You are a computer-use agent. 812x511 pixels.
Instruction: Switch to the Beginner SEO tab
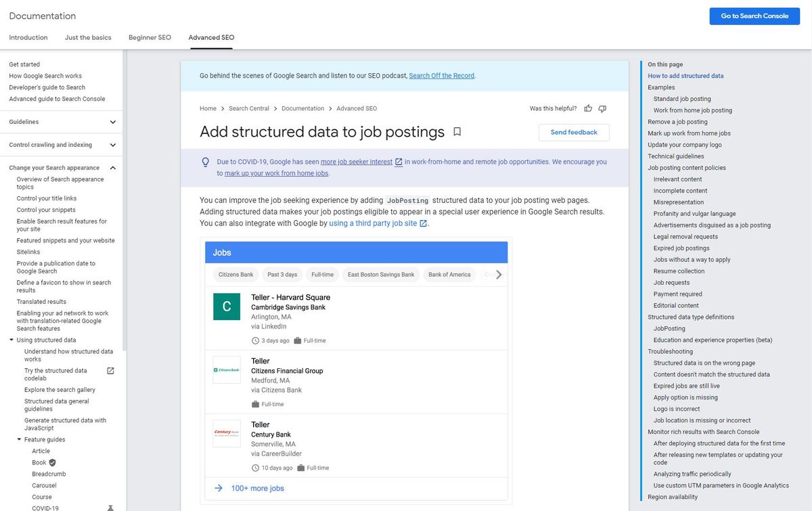pyautogui.click(x=150, y=37)
